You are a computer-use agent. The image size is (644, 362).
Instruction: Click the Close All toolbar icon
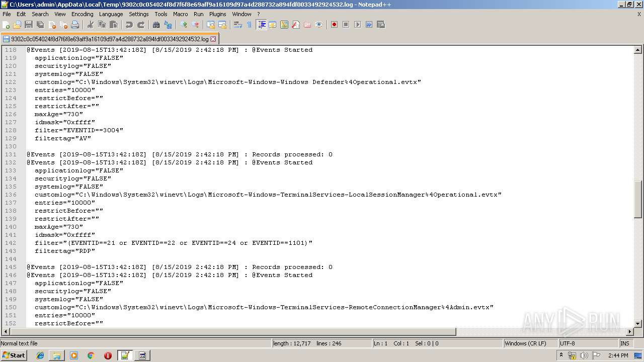pos(63,25)
